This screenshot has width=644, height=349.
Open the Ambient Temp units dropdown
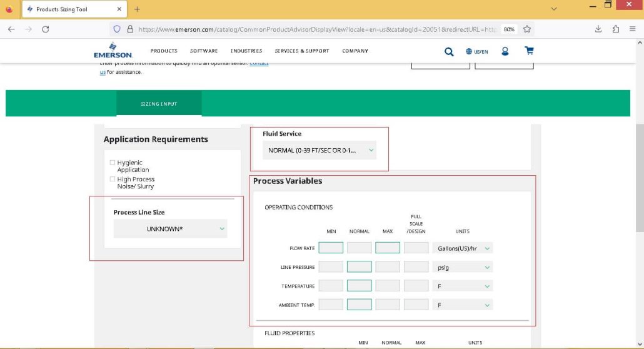pos(463,305)
